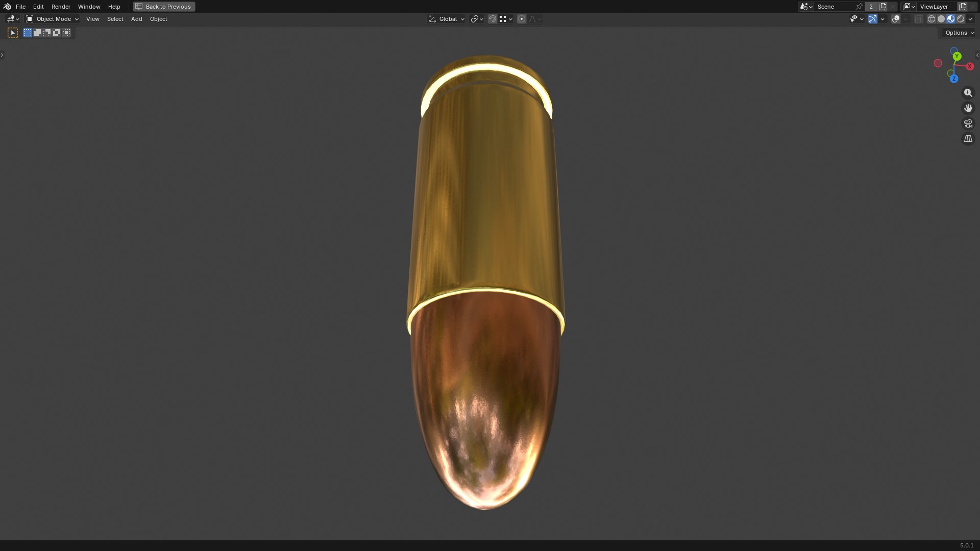Toggle show gizmos button

point(873,19)
